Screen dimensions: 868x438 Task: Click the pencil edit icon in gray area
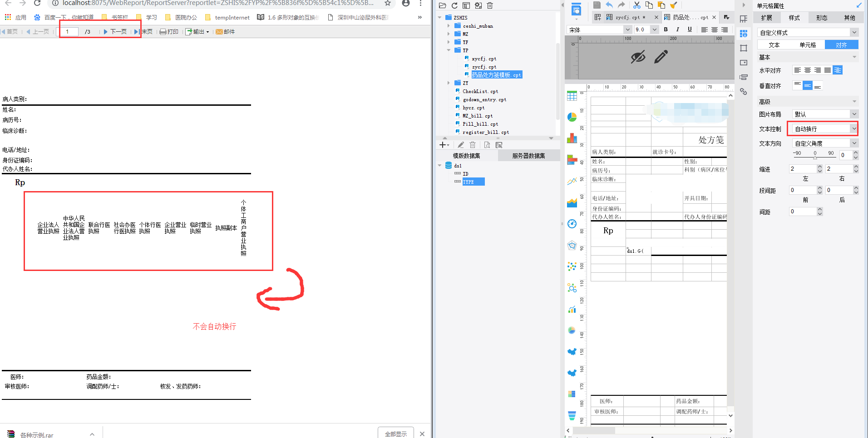(661, 57)
